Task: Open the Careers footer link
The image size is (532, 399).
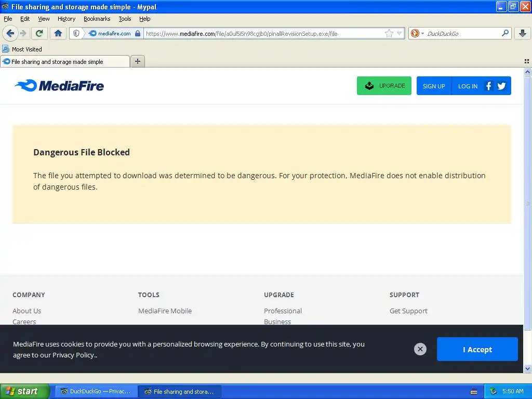Action: (24, 322)
